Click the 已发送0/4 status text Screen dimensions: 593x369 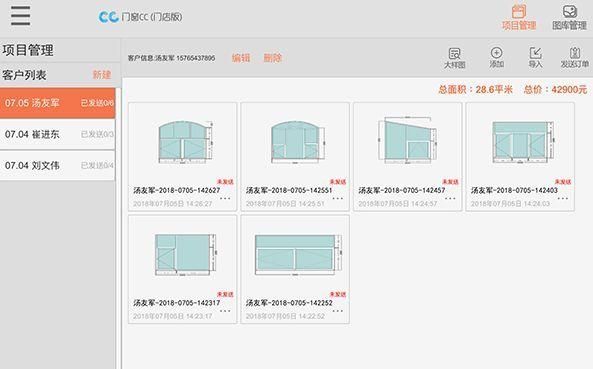click(x=97, y=166)
